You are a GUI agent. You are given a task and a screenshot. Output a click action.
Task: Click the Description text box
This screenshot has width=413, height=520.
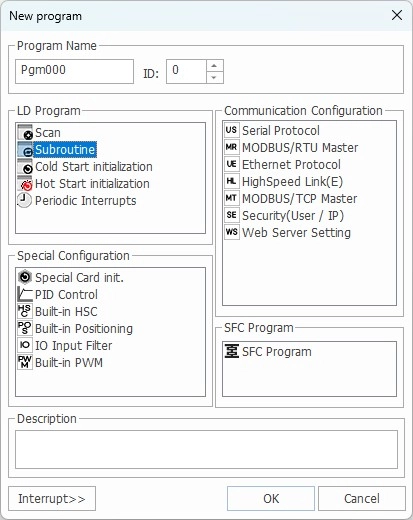(206, 449)
